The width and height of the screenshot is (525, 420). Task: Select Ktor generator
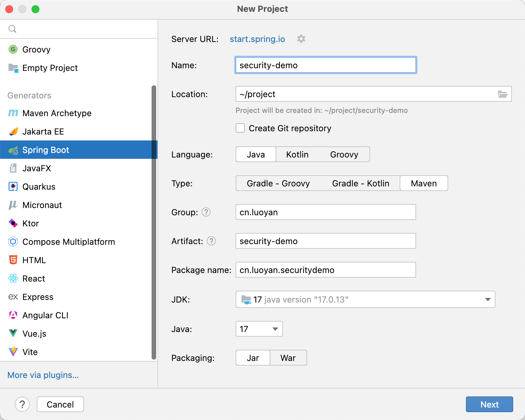pyautogui.click(x=79, y=223)
